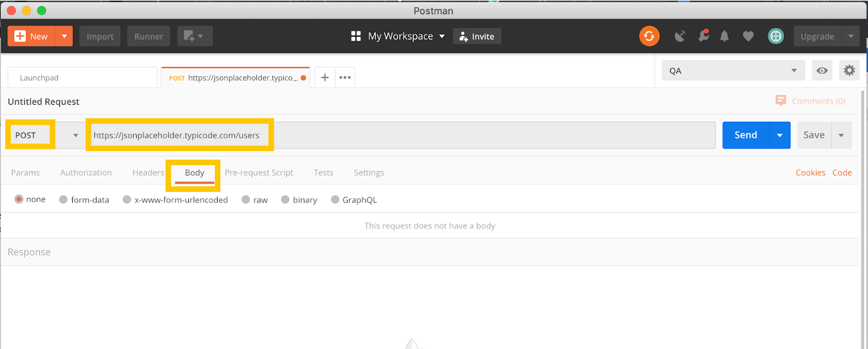Viewport: 868px width, 349px height.
Task: Open the notifications bell icon
Action: click(x=724, y=36)
